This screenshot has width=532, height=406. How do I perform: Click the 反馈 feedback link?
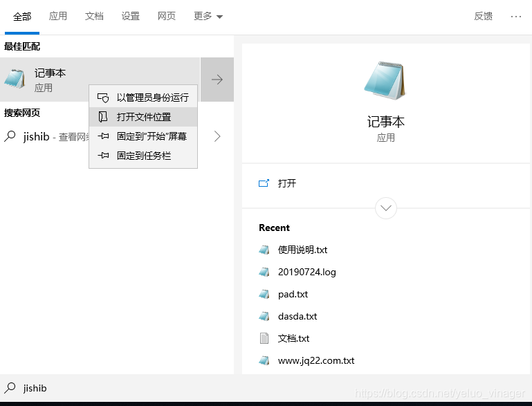(484, 16)
